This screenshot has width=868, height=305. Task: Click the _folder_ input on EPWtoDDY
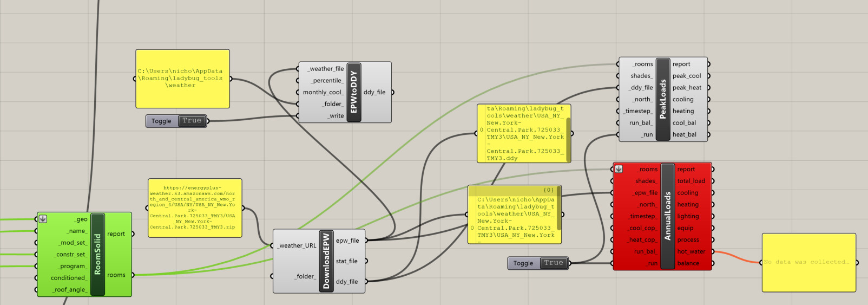click(333, 104)
